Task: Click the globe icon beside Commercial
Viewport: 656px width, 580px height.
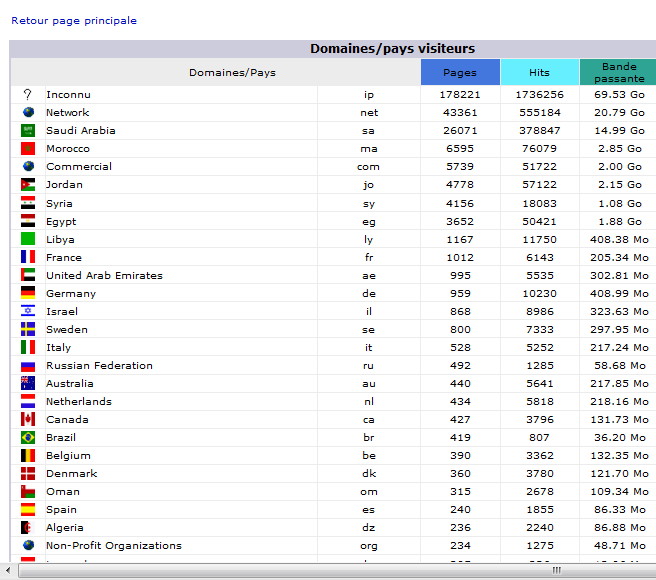Action: click(28, 166)
